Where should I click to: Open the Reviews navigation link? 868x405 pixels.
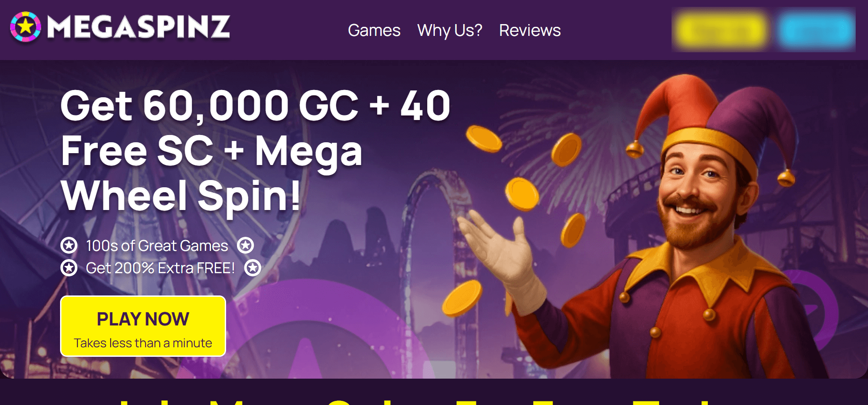tap(530, 30)
